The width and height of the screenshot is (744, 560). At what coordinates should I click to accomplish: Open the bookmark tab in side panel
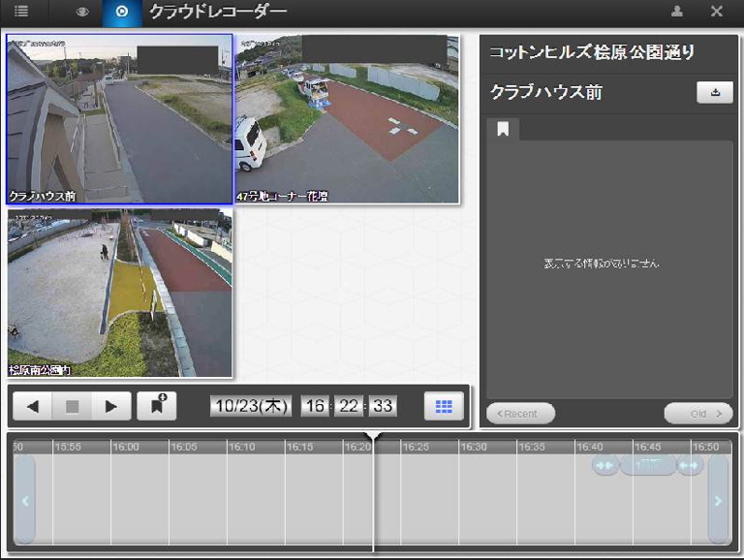click(x=503, y=130)
